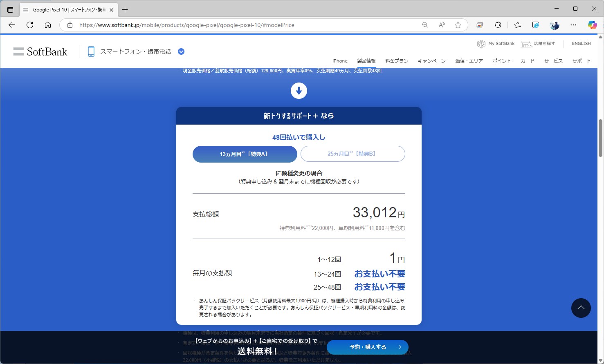Open Extensions puzzle icon
604x364 pixels.
(498, 25)
